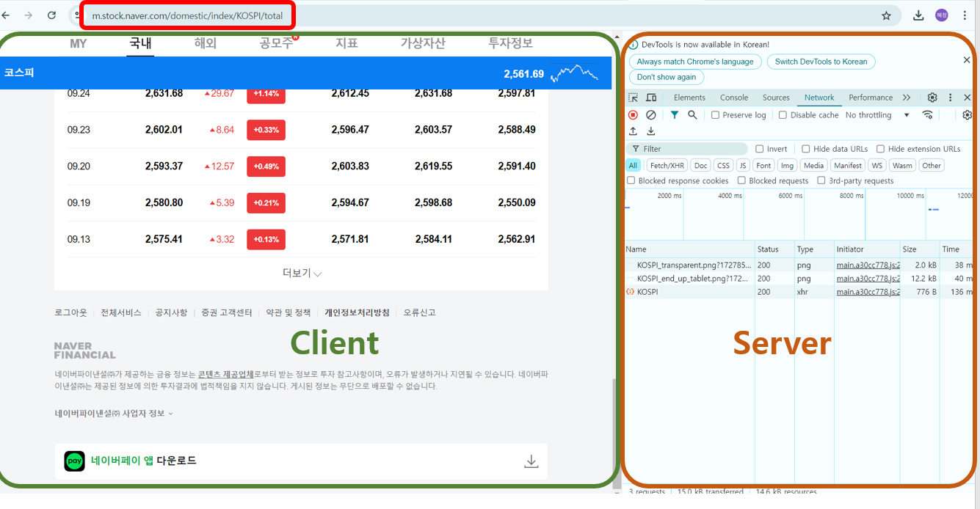The image size is (980, 509).
Task: Check Blocked requests checkbox
Action: tap(741, 180)
